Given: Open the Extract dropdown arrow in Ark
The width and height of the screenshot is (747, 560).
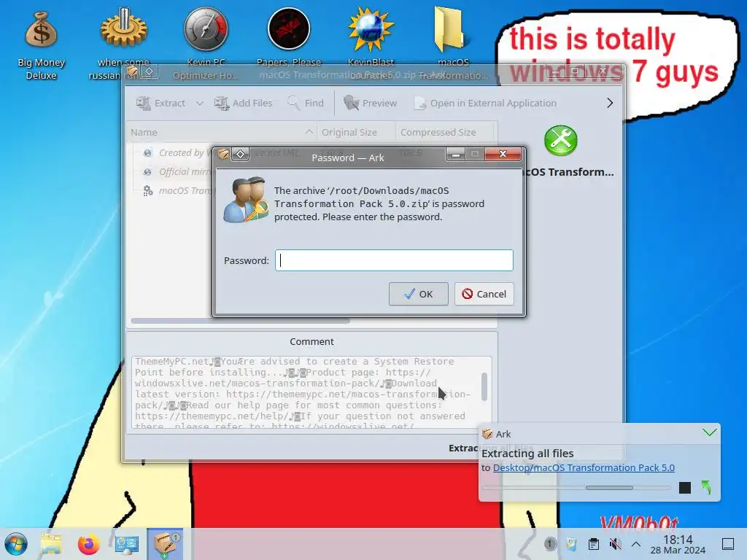Looking at the screenshot, I should click(x=200, y=103).
